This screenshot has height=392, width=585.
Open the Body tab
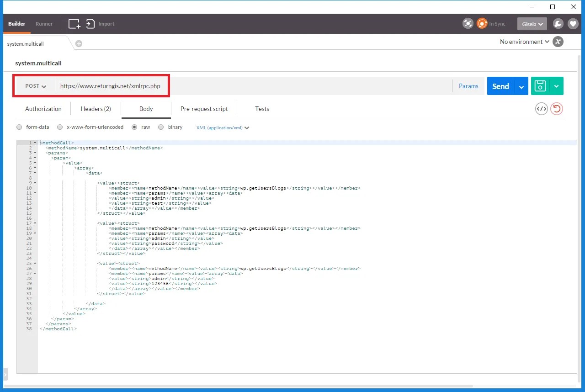click(146, 109)
